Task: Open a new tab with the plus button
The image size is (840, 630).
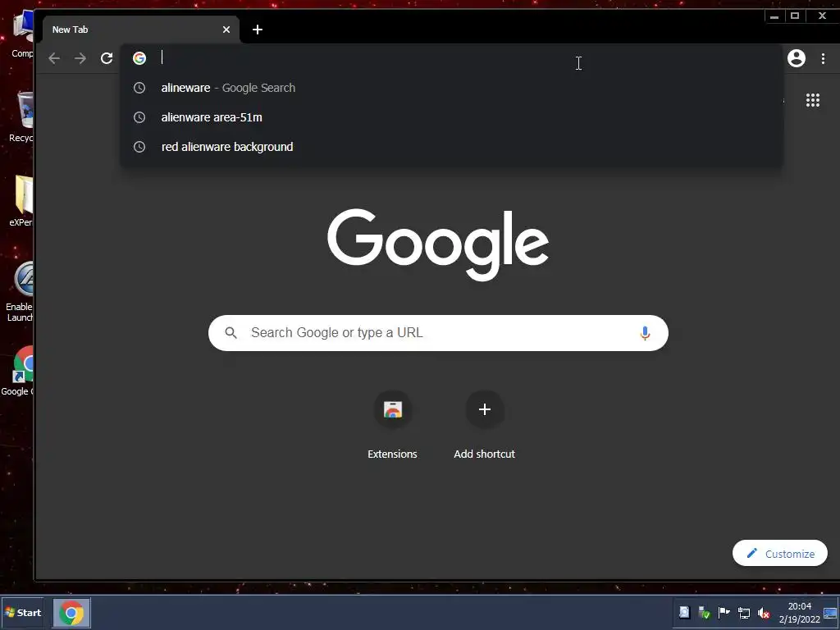Action: pos(258,30)
